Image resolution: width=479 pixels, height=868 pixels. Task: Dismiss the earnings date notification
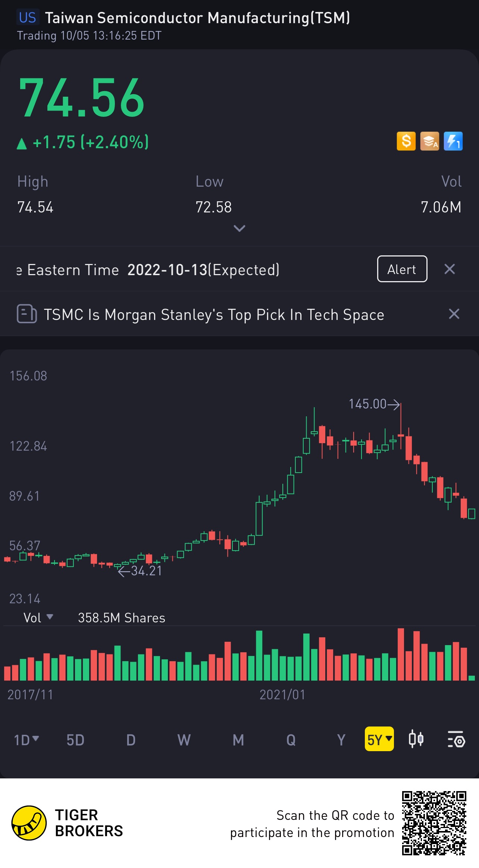click(x=450, y=269)
